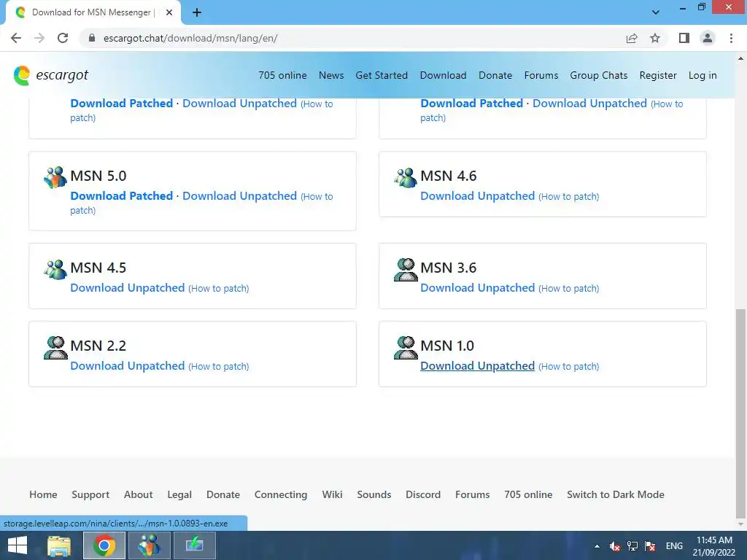
Task: Click Chrome icon in taskbar
Action: pos(104,545)
